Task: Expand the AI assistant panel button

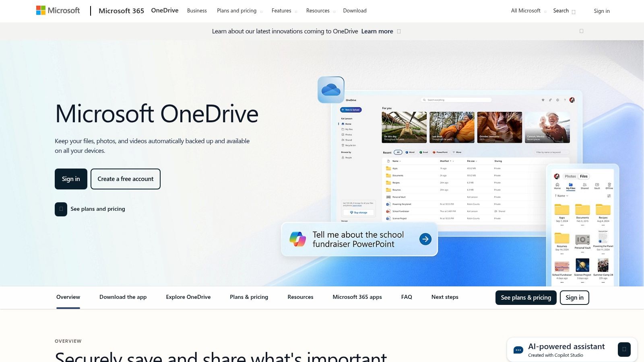Action: point(624,350)
